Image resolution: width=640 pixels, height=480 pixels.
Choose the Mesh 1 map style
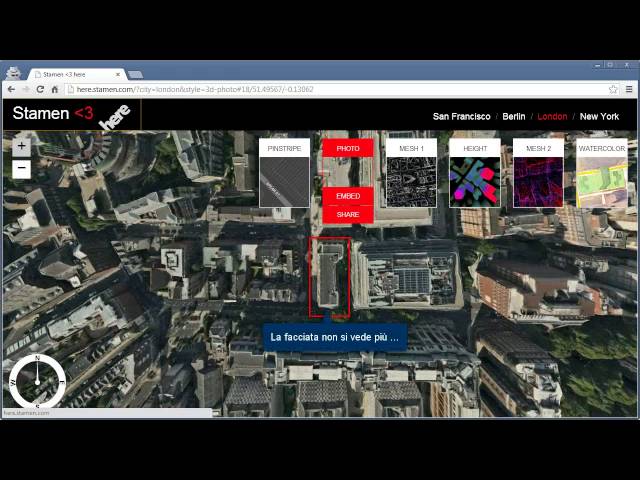point(411,173)
